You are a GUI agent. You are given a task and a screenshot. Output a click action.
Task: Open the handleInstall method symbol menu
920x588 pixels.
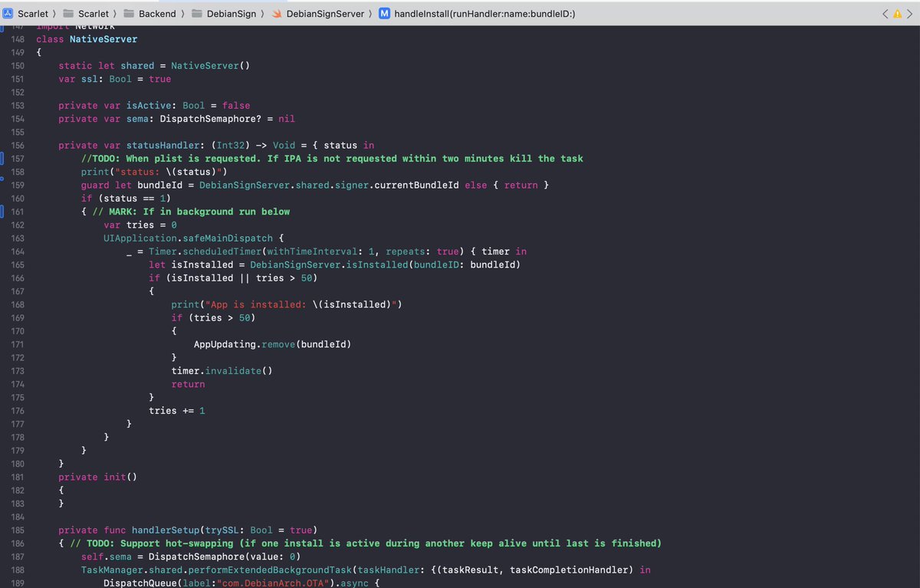click(477, 14)
